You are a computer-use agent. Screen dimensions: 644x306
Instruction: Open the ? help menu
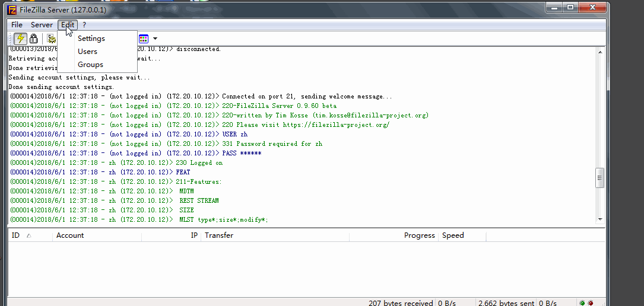(x=84, y=25)
